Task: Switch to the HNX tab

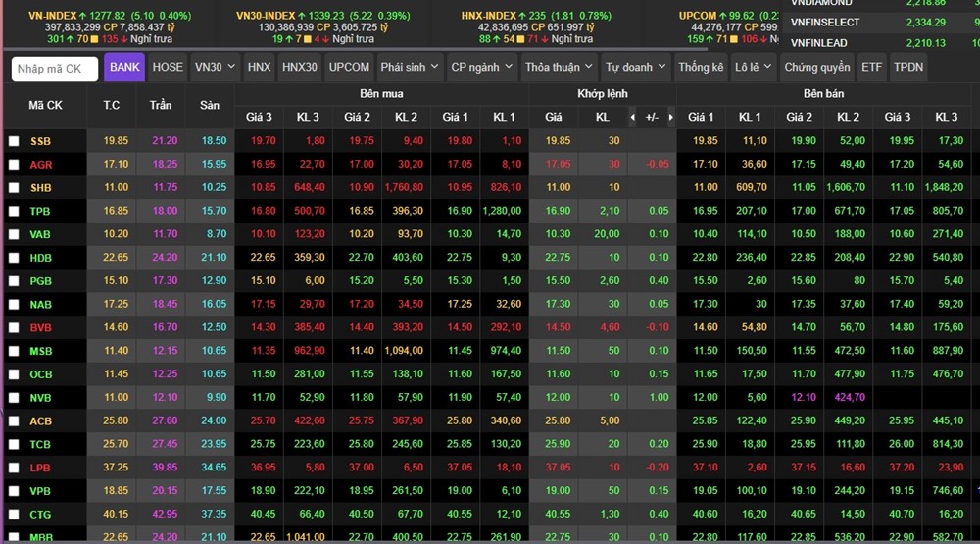Action: [259, 67]
